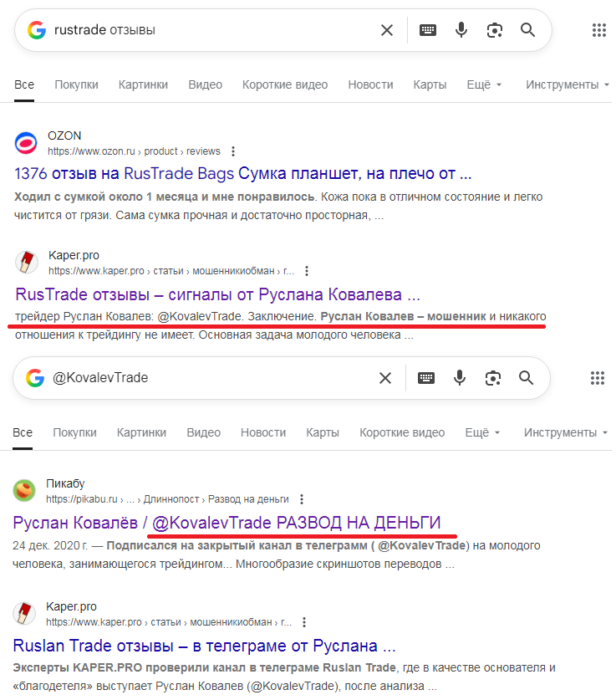Click the OZON site favicon
This screenshot has width=616, height=700.
pyautogui.click(x=26, y=143)
